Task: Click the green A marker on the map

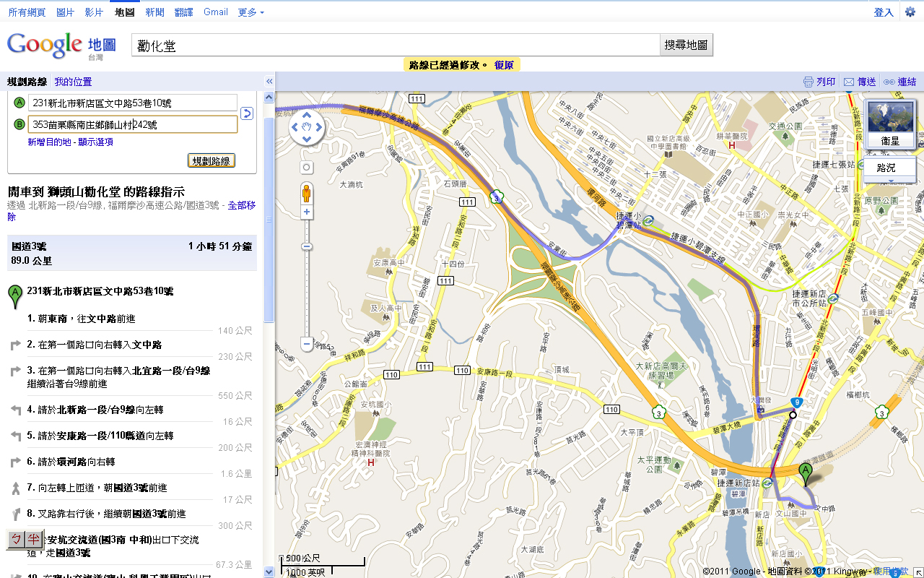Action: click(x=806, y=474)
